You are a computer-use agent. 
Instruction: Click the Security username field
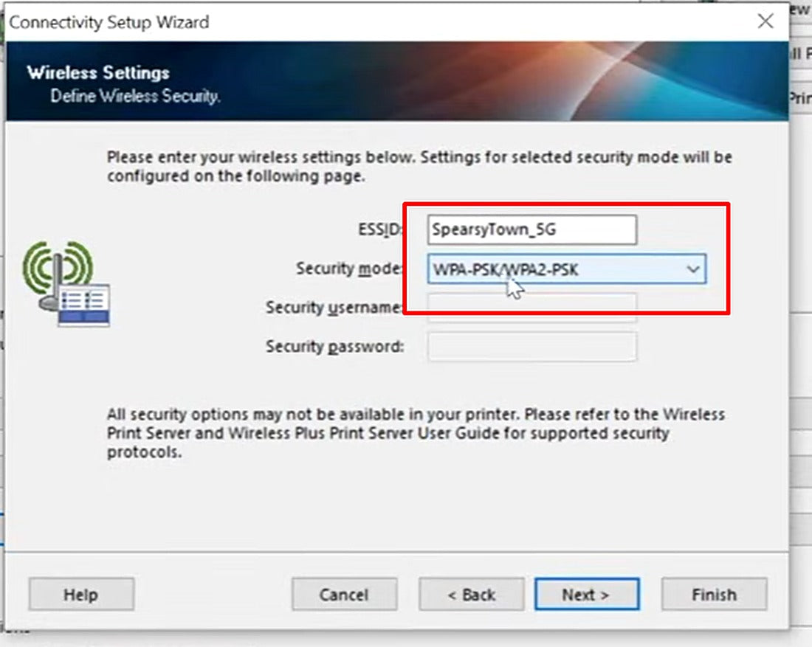coord(531,308)
